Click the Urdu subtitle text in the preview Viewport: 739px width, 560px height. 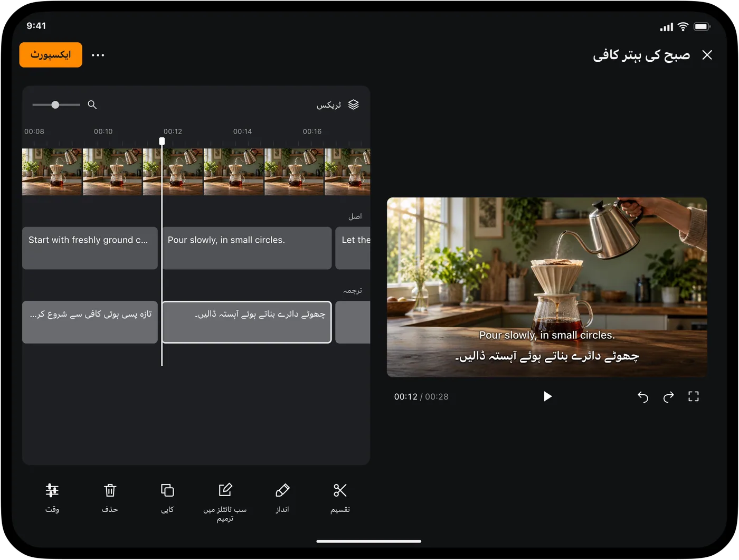click(547, 357)
